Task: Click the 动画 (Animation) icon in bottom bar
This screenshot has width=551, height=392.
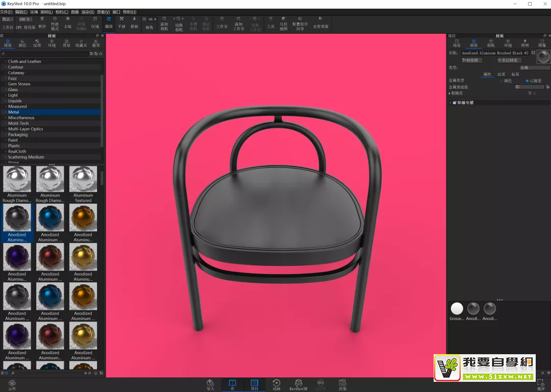Action: [x=276, y=384]
